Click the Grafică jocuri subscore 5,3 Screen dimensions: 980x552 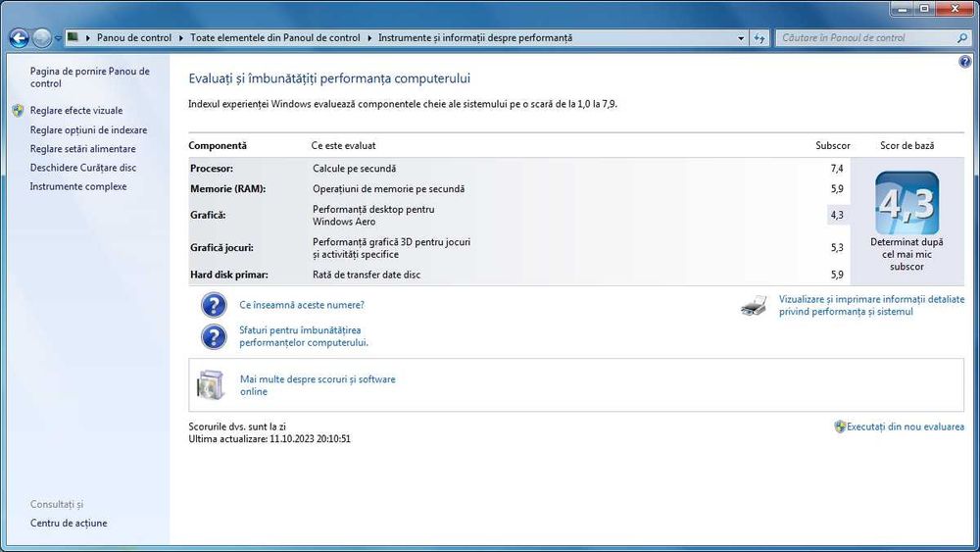pos(837,247)
